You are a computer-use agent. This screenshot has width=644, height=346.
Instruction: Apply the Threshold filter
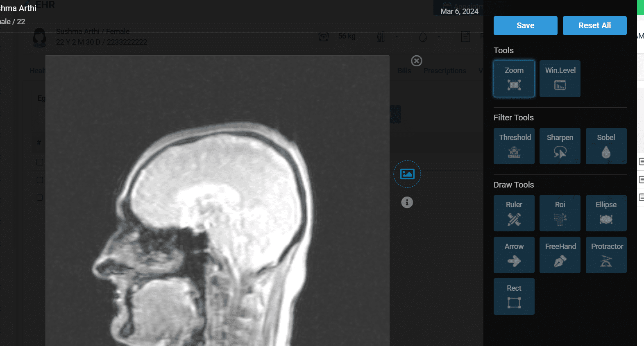514,146
